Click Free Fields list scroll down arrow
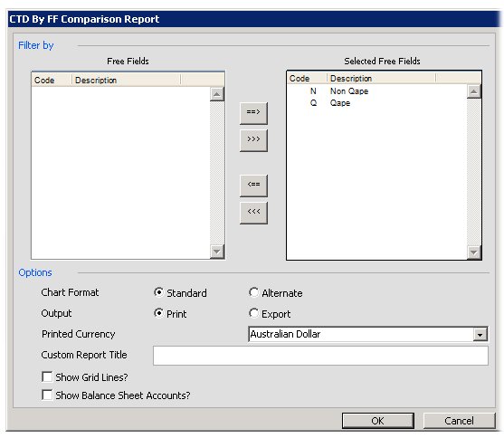Screen dimensions: 504x438 (x=217, y=252)
